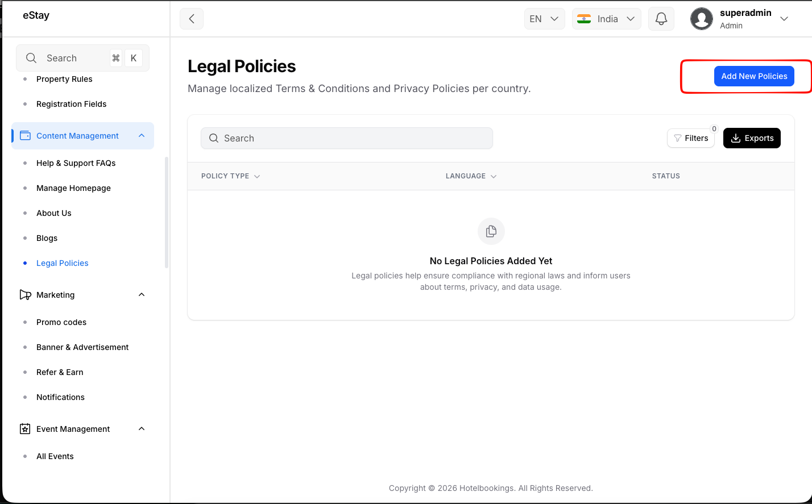Viewport: 812px width, 504px height.
Task: Click the Filters button
Action: click(x=691, y=138)
